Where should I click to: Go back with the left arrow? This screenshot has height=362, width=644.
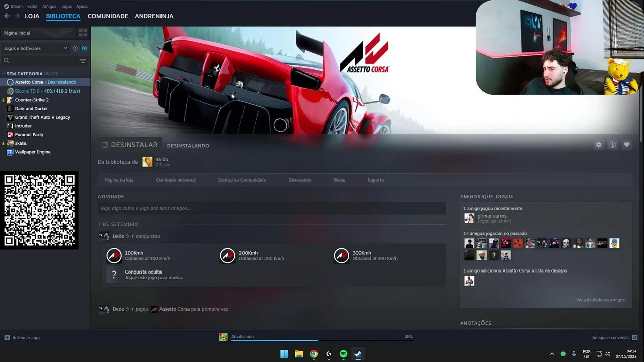(7, 16)
